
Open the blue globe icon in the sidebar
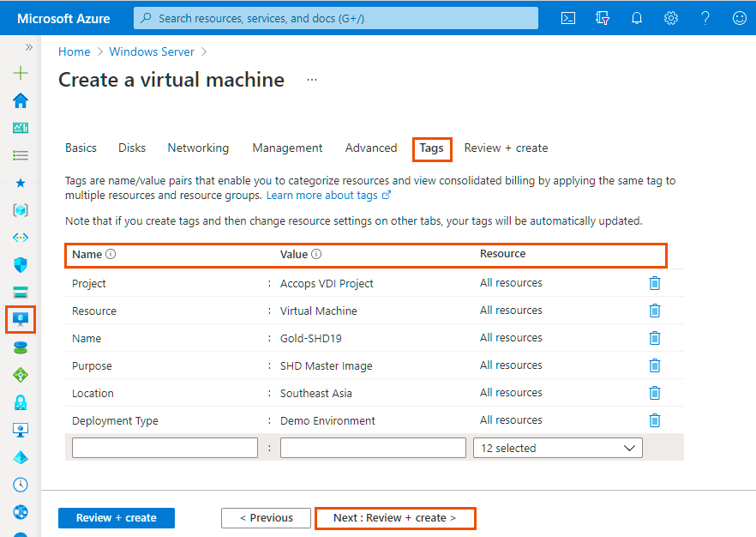coord(21,512)
